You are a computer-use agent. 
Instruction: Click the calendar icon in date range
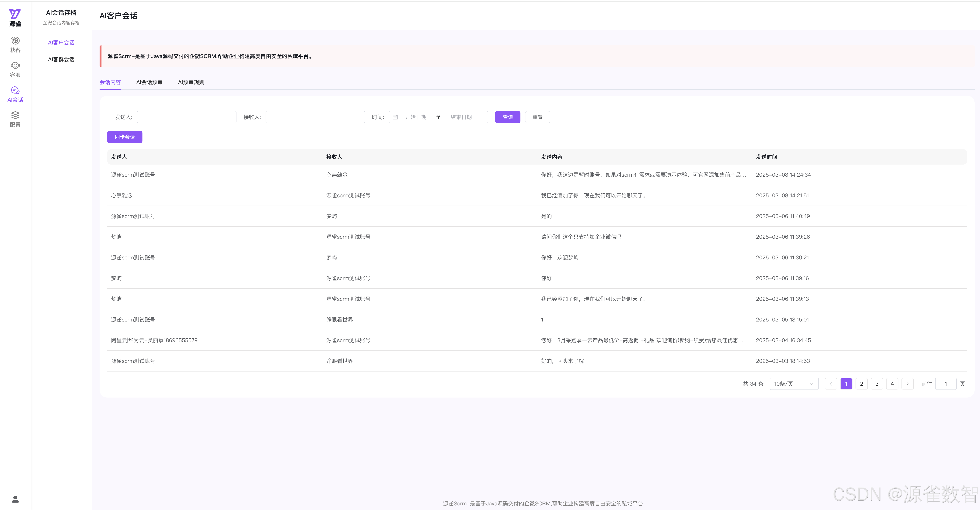point(395,117)
